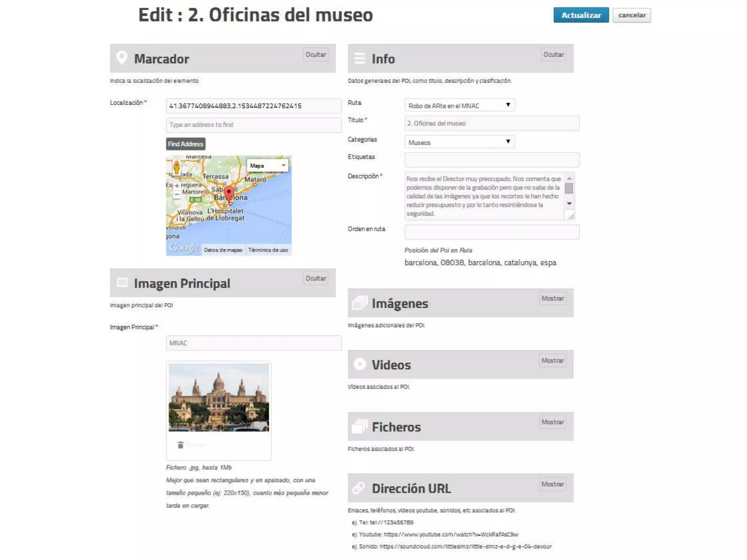Show the Videos section with Mostrar

(553, 361)
